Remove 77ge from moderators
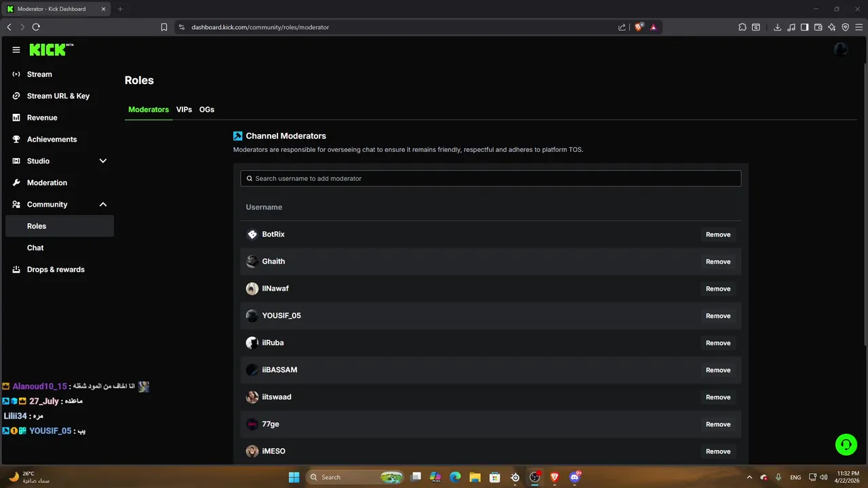 [718, 424]
